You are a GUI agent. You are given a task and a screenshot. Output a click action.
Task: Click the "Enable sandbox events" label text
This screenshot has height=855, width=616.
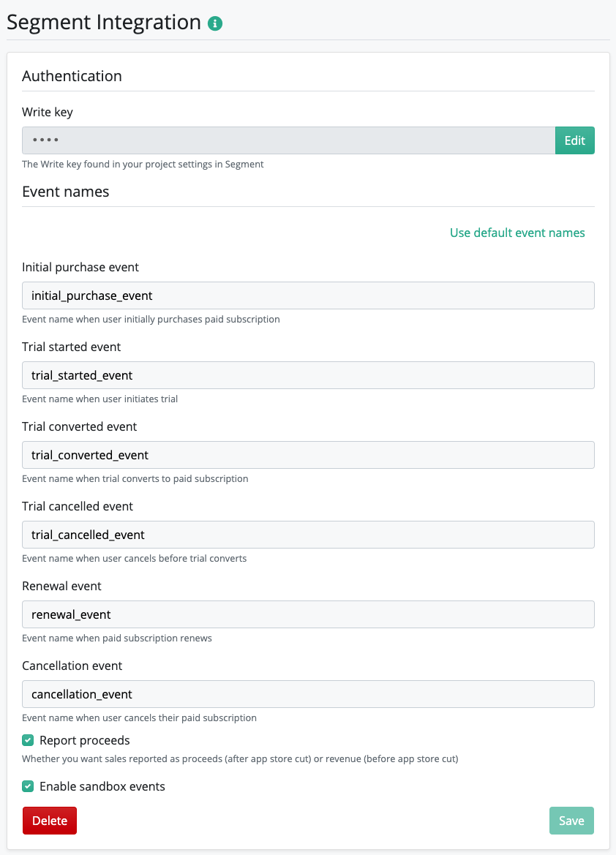[102, 786]
